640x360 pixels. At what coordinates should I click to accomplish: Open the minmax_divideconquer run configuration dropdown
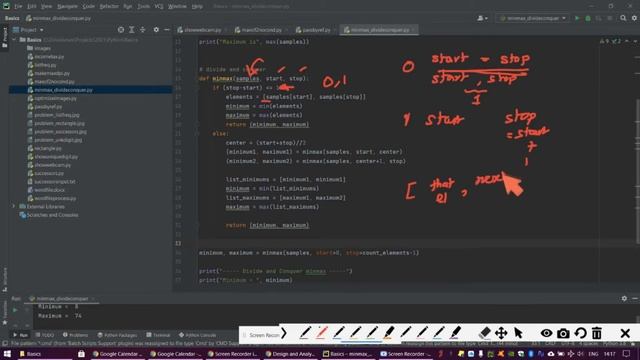click(x=532, y=18)
